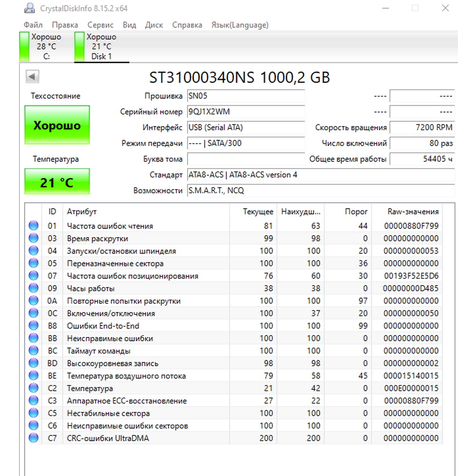Open the Язык(Language) menu
Image resolution: width=476 pixels, height=476 pixels.
point(240,25)
